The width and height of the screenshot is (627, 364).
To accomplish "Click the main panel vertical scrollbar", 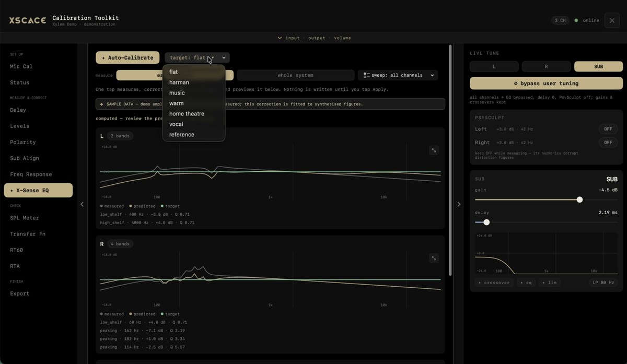I will pos(450,159).
